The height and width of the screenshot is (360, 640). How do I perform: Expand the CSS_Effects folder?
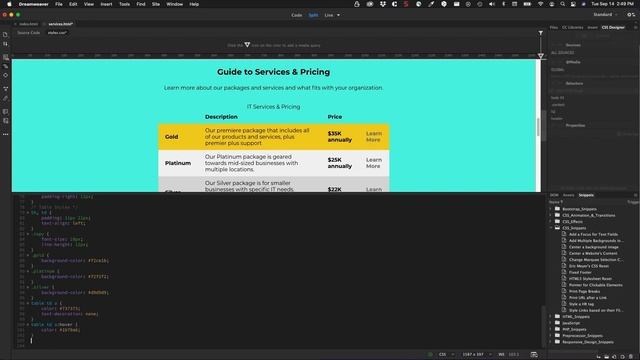point(551,222)
